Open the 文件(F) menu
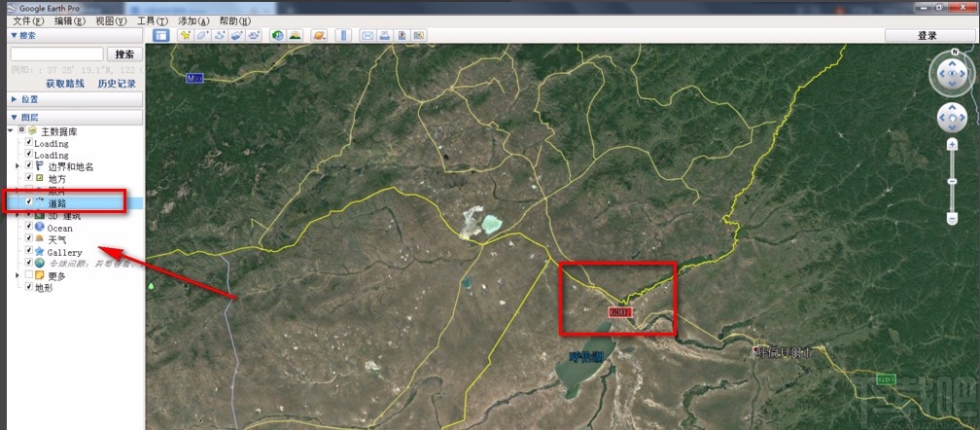This screenshot has height=430, width=980. (x=29, y=20)
